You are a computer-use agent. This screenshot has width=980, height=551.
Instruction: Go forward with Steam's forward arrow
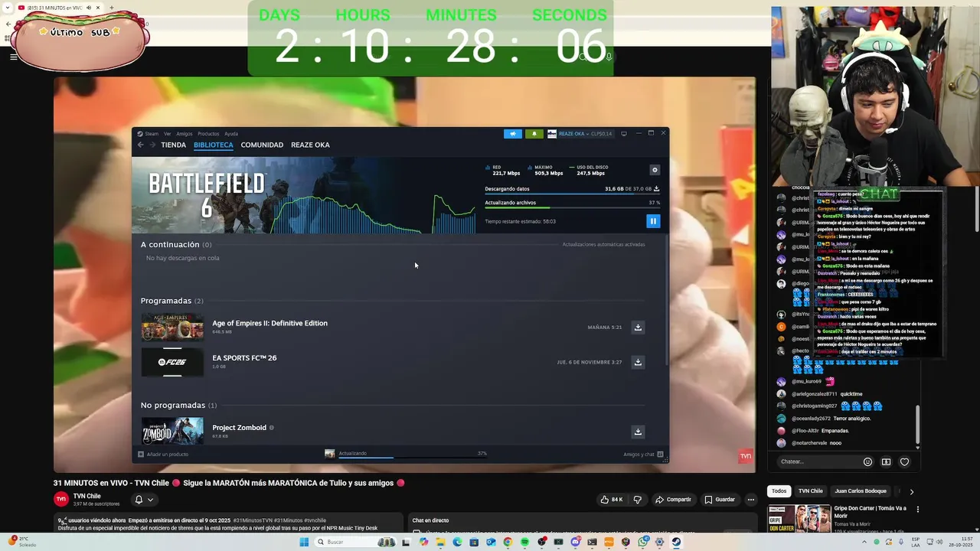click(x=152, y=145)
